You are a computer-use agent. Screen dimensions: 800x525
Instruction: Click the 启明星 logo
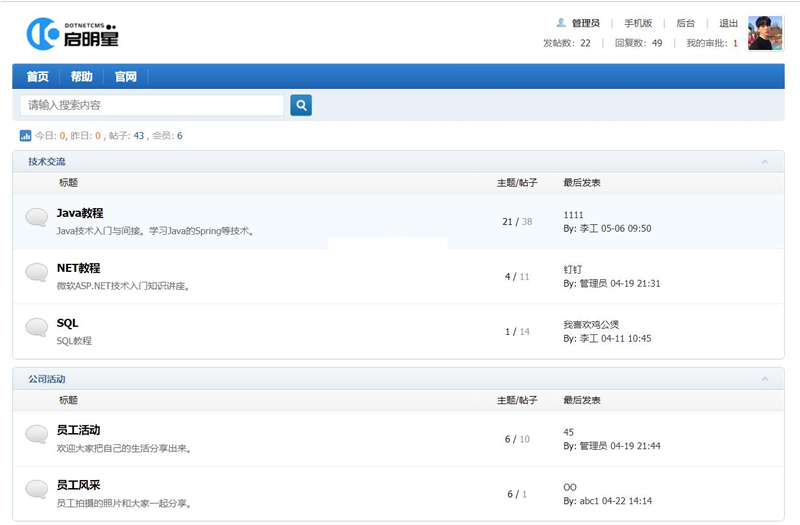click(x=72, y=34)
